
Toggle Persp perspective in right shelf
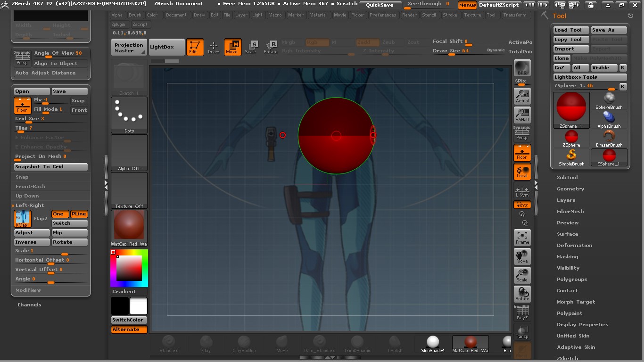pos(522,134)
